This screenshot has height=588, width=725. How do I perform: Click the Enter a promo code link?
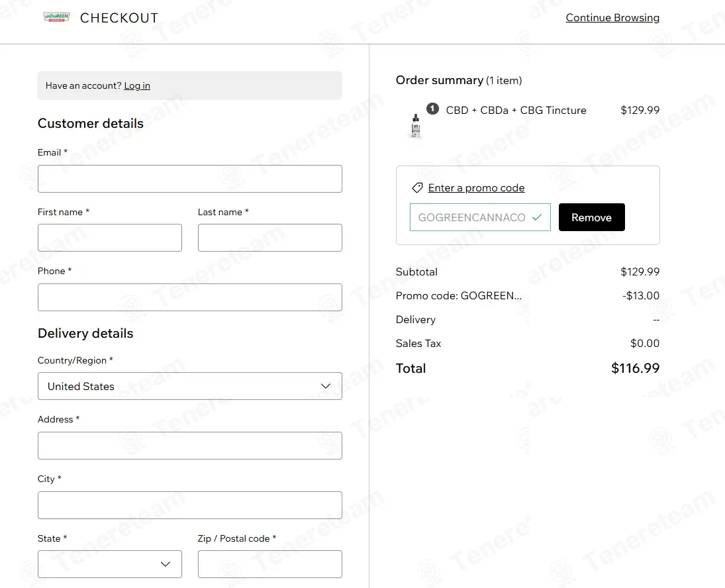coord(476,187)
